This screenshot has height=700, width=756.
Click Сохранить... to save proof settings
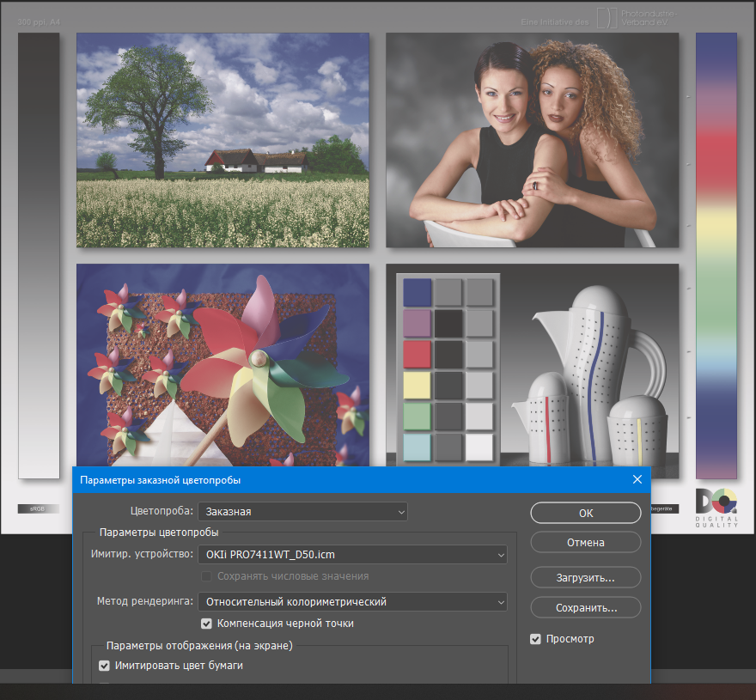(x=585, y=607)
